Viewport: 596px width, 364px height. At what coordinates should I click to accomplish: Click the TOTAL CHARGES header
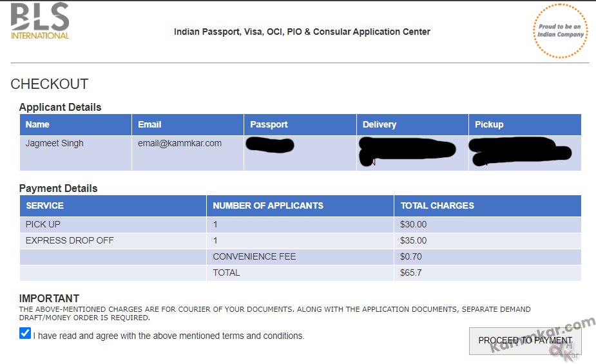pos(488,206)
